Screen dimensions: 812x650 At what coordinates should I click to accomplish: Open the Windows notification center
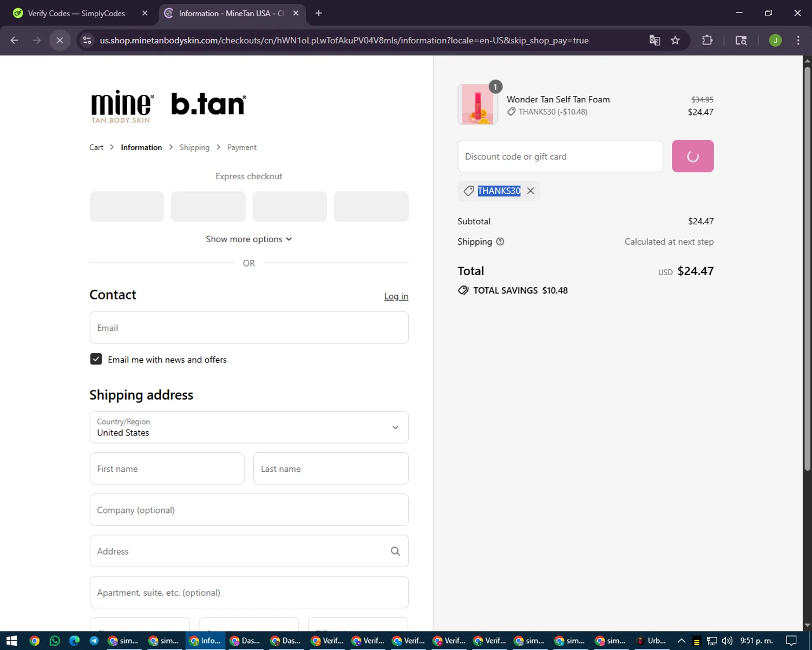(791, 641)
